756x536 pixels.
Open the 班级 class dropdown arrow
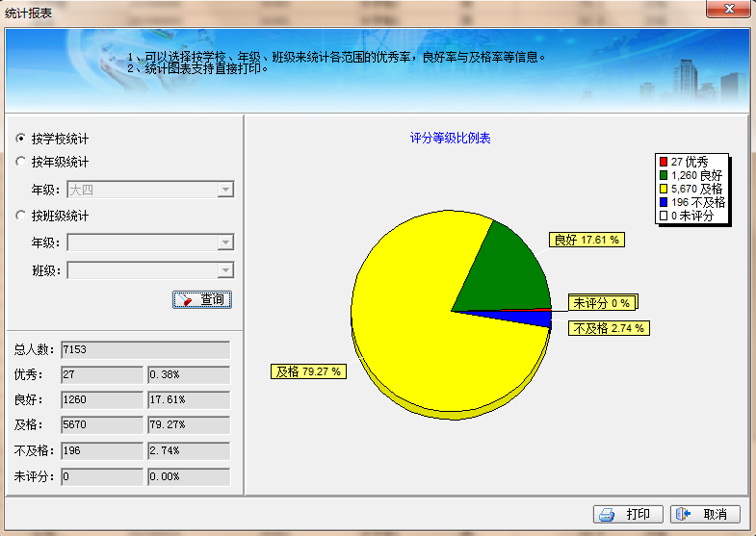coord(225,270)
